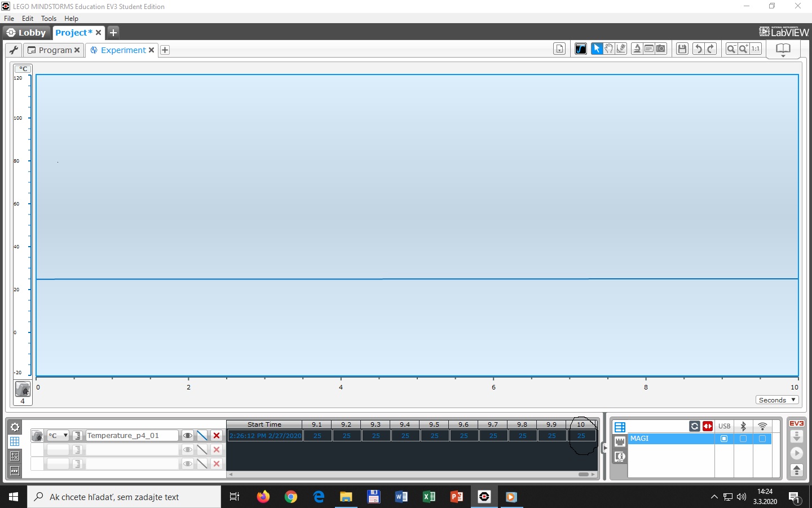The height and width of the screenshot is (508, 812).
Task: Click the Lobby button
Action: click(27, 33)
